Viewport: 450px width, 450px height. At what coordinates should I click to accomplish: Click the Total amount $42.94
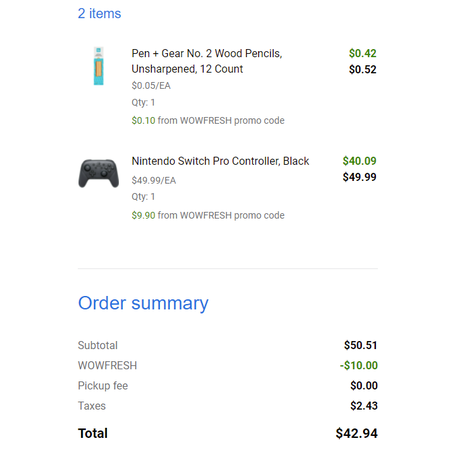357,433
